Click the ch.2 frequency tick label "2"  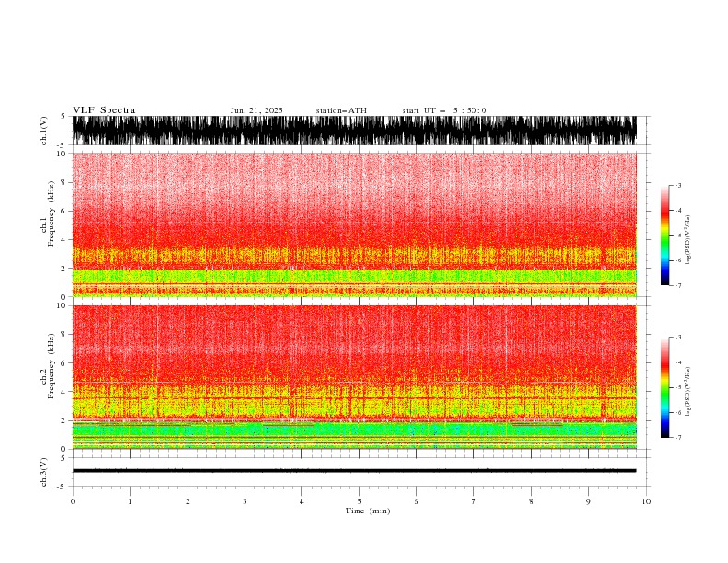pyautogui.click(x=63, y=420)
